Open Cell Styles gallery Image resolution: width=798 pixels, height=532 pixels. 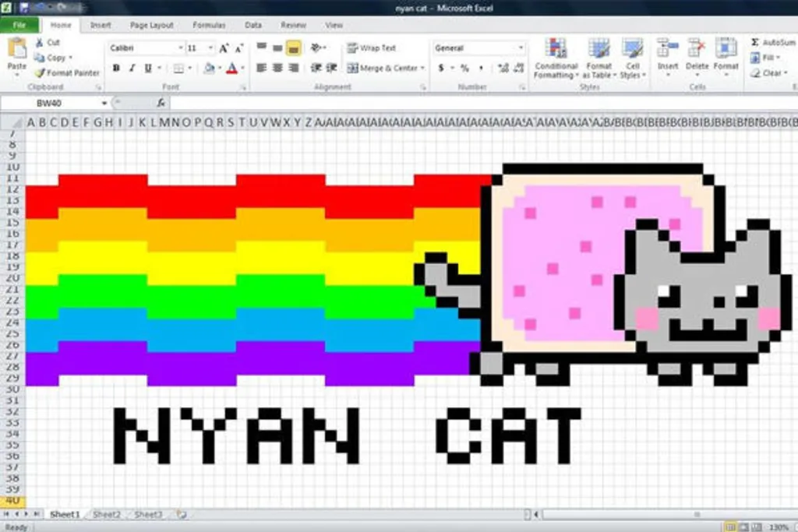pos(633,58)
